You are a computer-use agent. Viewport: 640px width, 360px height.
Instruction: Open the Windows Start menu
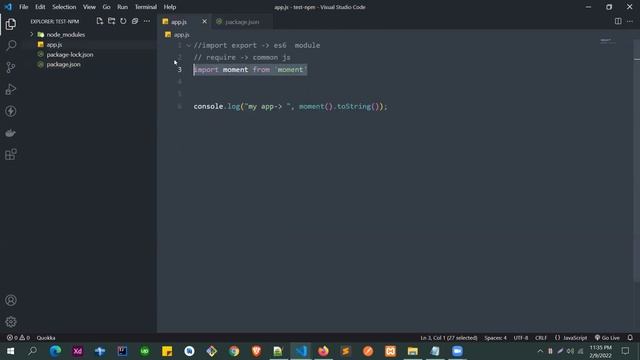click(x=11, y=351)
